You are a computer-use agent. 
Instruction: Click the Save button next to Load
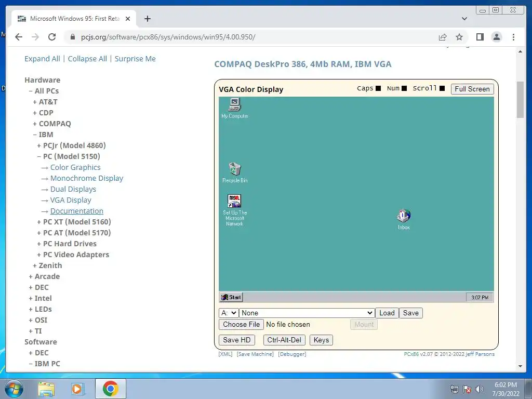(x=410, y=313)
